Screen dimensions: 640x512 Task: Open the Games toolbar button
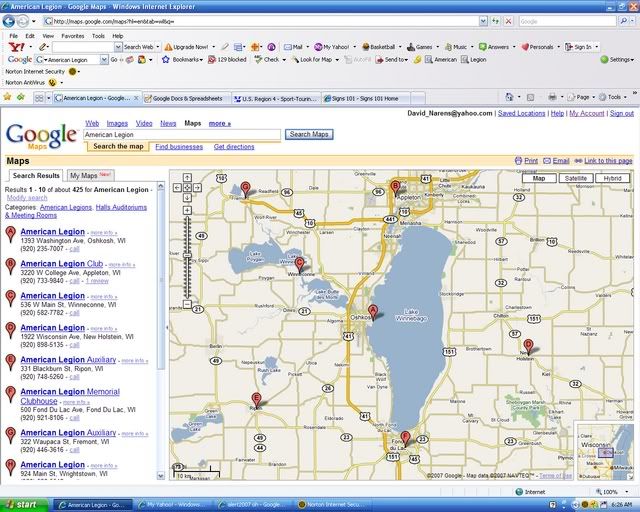pos(420,47)
